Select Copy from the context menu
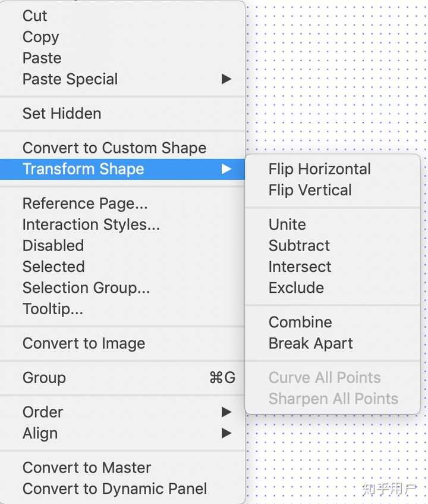Viewport: 428px width, 504px height. pos(40,37)
